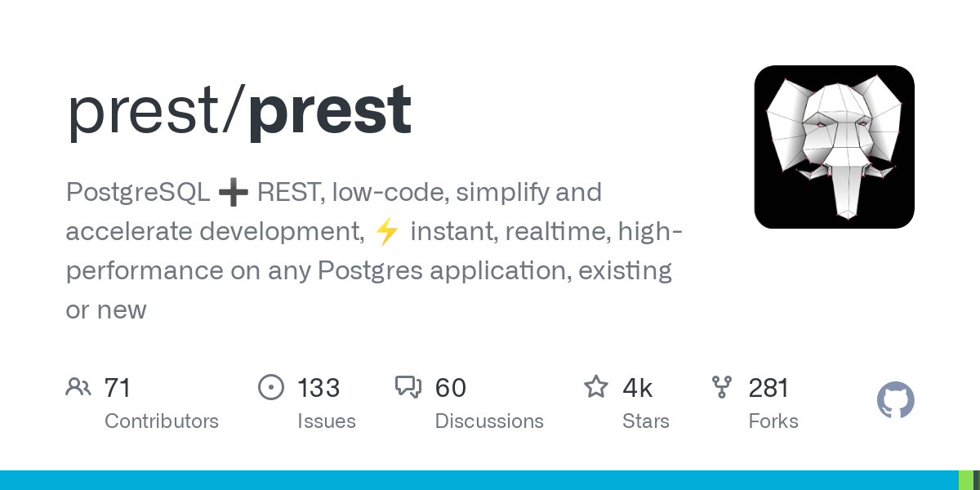Open the "Forks" text label
The image size is (980, 490).
[773, 421]
